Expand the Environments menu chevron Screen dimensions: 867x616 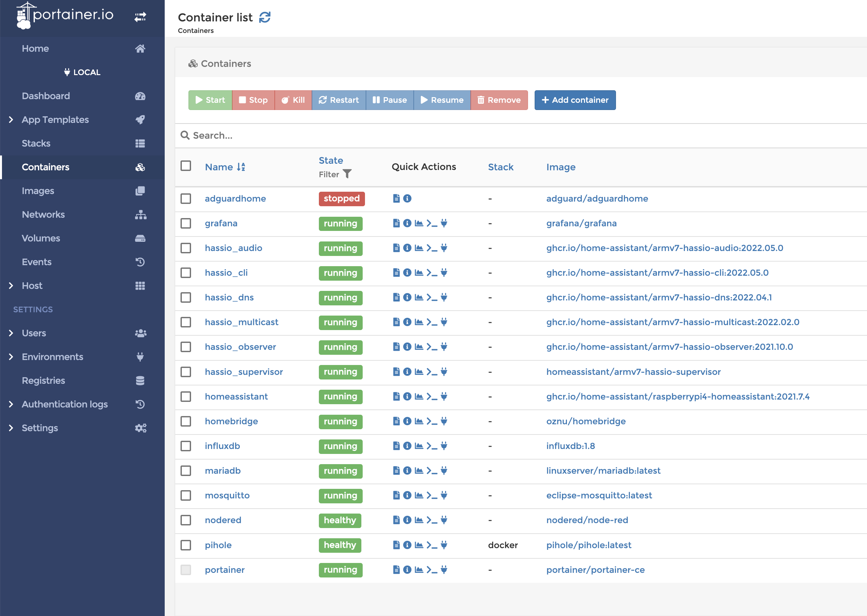click(x=11, y=357)
